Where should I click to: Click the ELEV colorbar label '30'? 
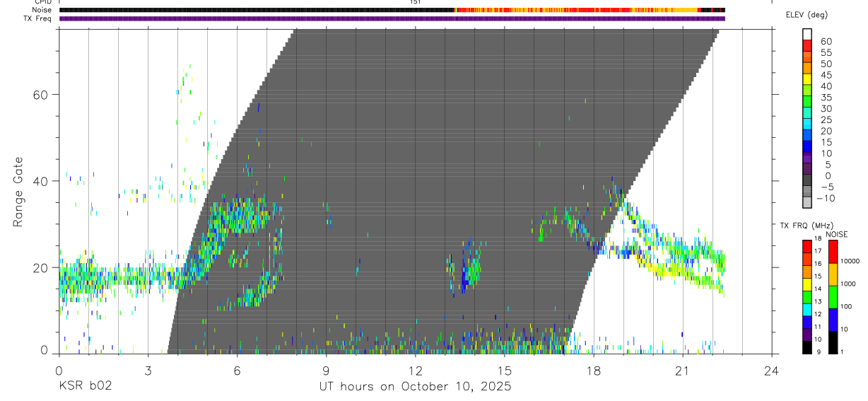point(826,108)
